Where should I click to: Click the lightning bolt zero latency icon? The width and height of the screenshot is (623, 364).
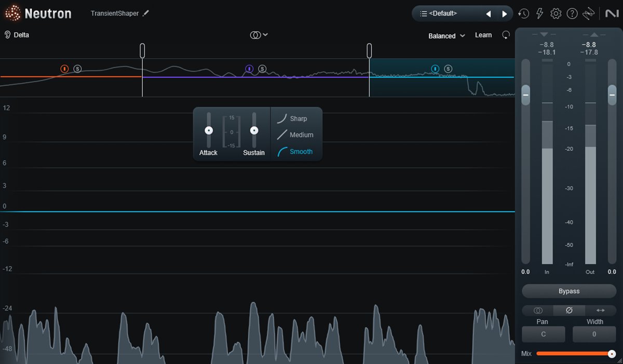pos(540,14)
